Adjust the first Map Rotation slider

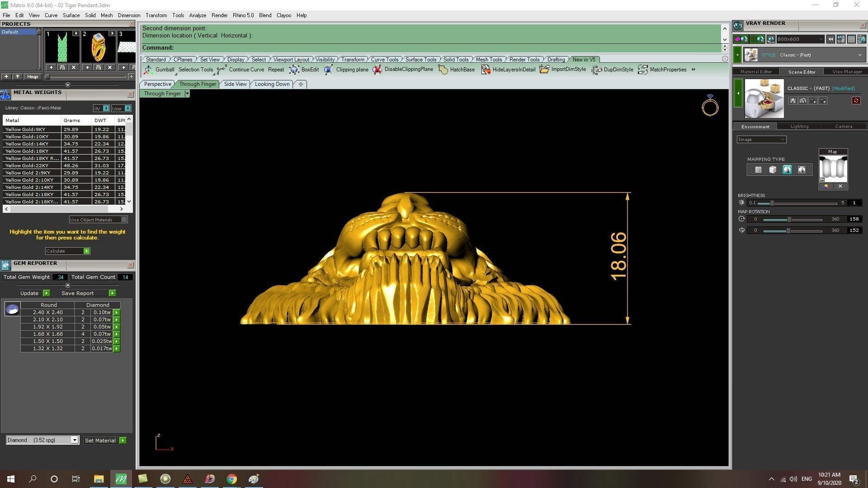[793, 220]
